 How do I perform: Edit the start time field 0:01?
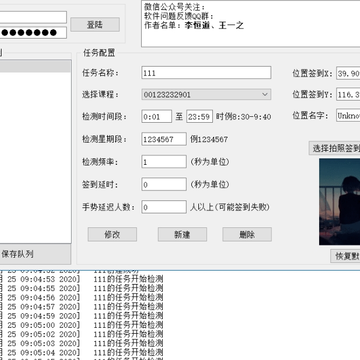157,117
